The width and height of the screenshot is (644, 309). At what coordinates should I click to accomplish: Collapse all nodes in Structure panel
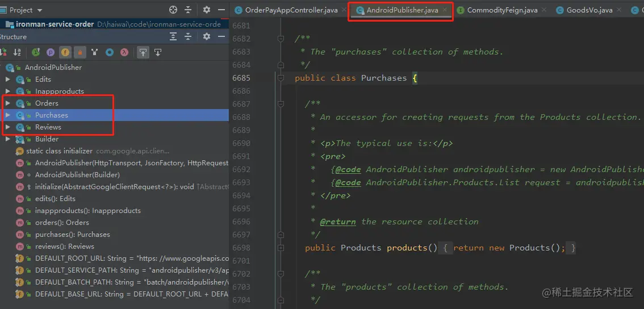point(188,36)
